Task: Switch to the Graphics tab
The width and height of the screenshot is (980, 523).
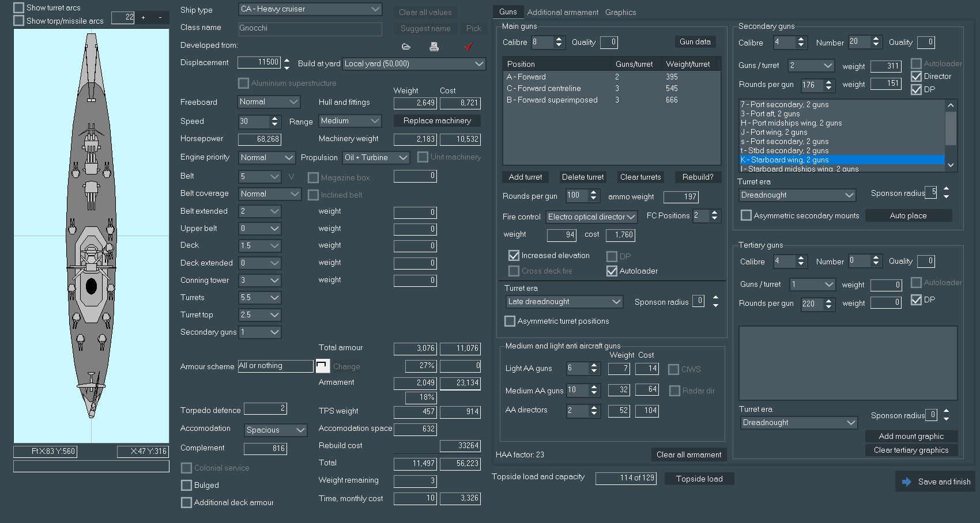Action: tap(620, 12)
